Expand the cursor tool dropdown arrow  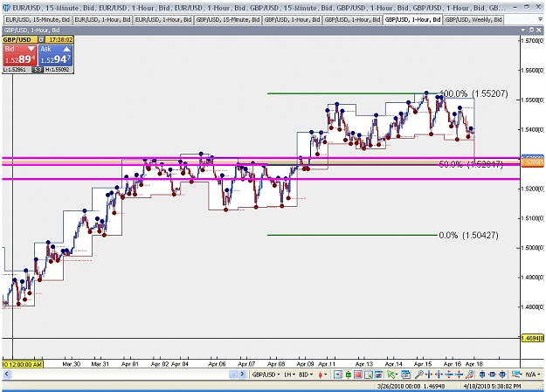coord(397,375)
